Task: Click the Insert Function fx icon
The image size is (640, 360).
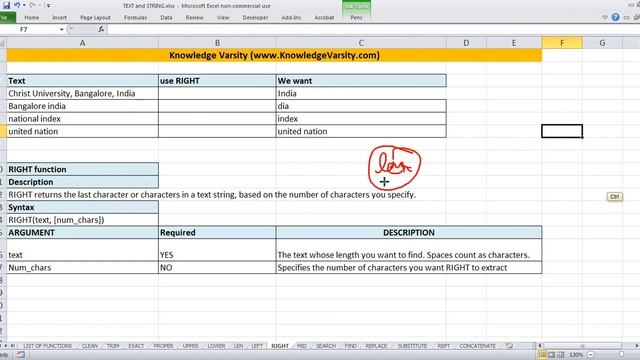Action: click(x=101, y=29)
